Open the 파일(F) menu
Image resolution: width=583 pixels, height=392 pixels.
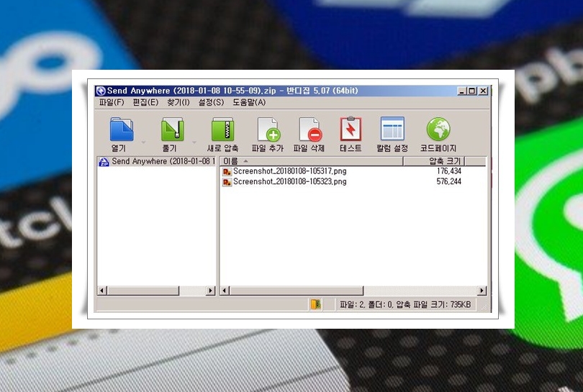111,102
